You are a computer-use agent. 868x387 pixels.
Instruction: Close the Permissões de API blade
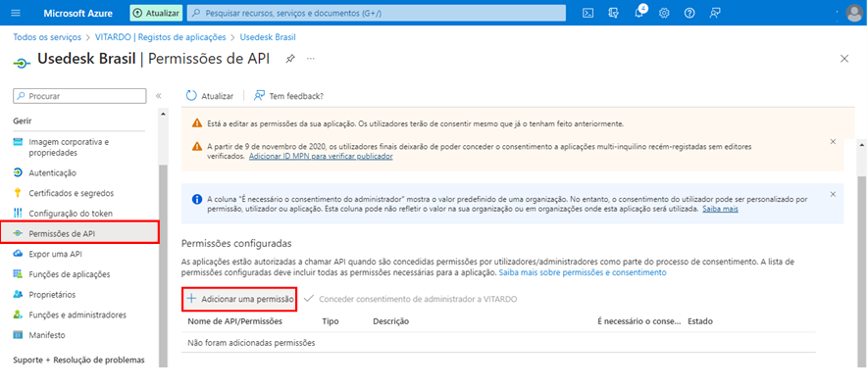click(844, 59)
